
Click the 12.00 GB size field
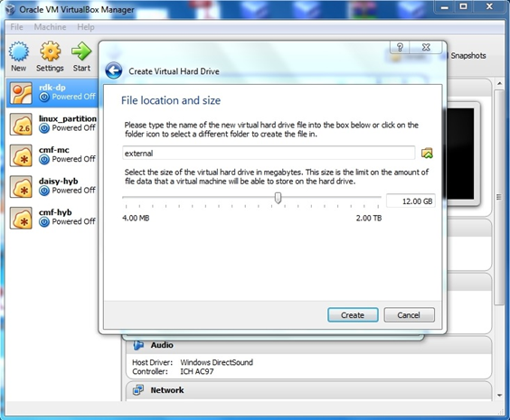411,201
